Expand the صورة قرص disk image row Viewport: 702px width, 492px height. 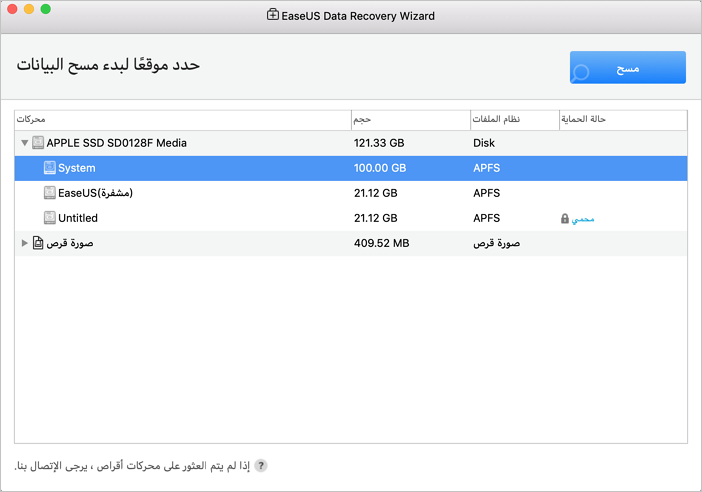point(24,243)
